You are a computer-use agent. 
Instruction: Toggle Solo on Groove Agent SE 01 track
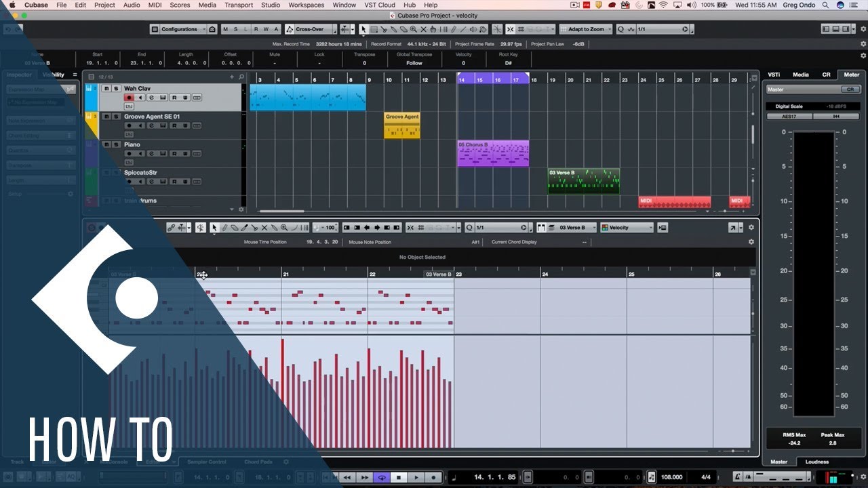point(116,117)
